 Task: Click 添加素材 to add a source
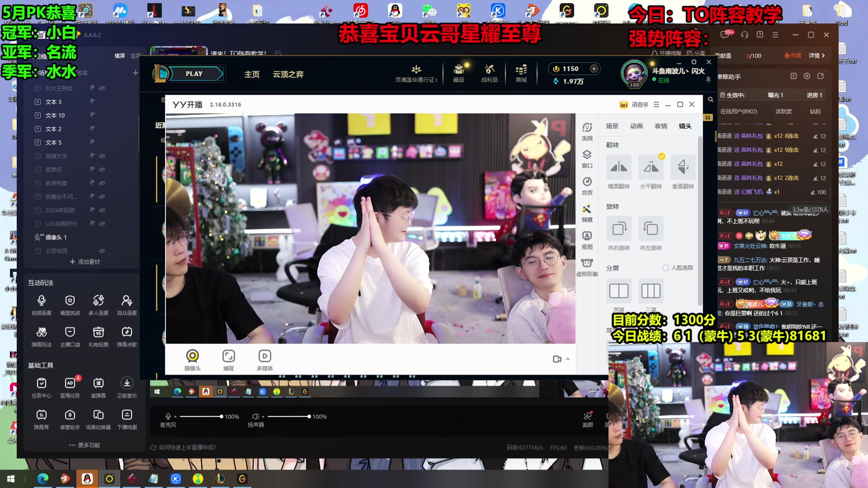point(85,262)
